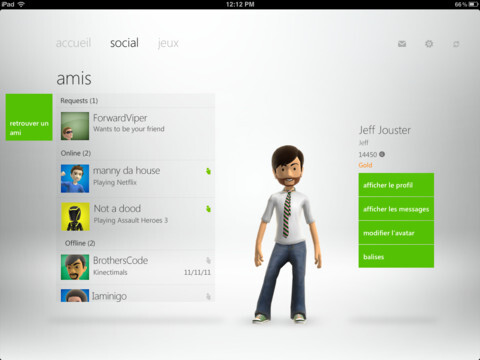Tap the 12:12 PM clock
Image resolution: width=480 pixels, height=360 pixels.
click(240, 4)
